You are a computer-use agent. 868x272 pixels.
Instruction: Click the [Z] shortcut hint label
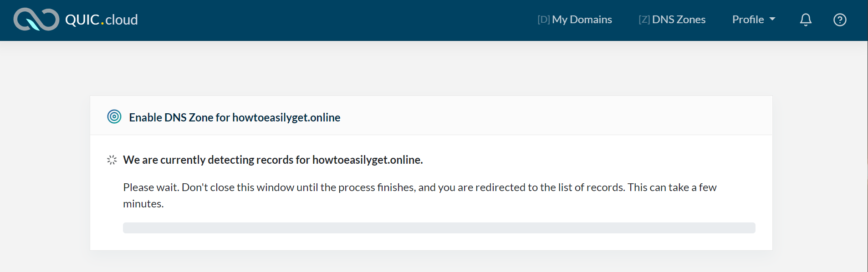[x=644, y=20]
